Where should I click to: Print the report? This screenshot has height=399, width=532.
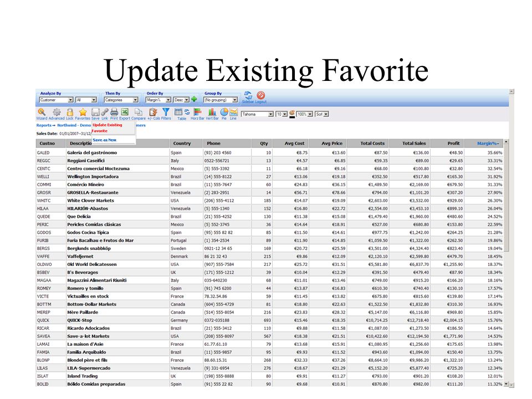coord(114,114)
